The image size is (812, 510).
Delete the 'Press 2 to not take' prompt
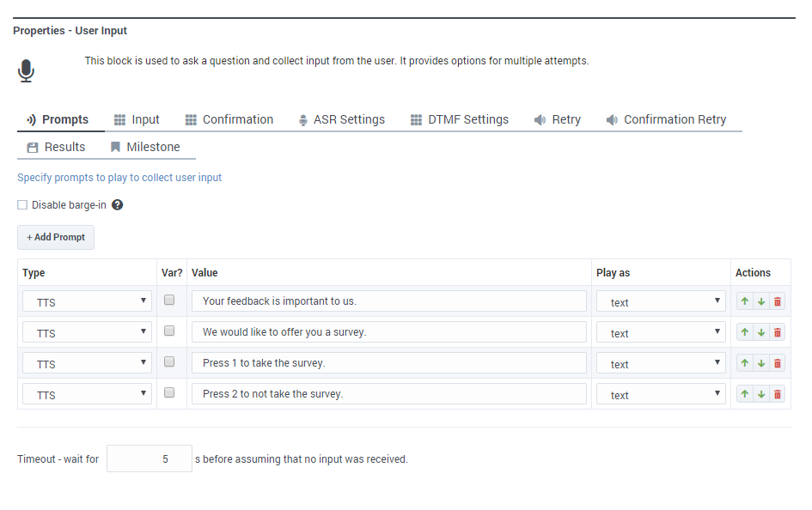(x=778, y=394)
